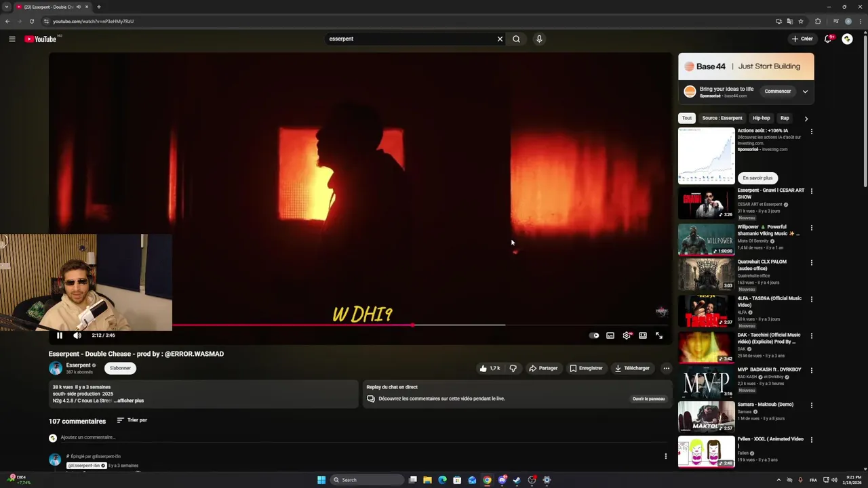
Task: Expand the Base44 ad chevron
Action: coord(805,91)
